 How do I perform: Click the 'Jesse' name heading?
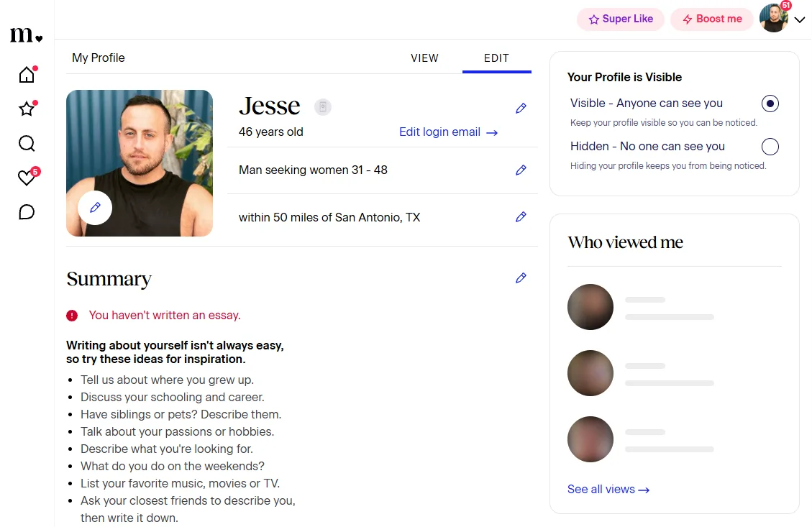(x=269, y=106)
